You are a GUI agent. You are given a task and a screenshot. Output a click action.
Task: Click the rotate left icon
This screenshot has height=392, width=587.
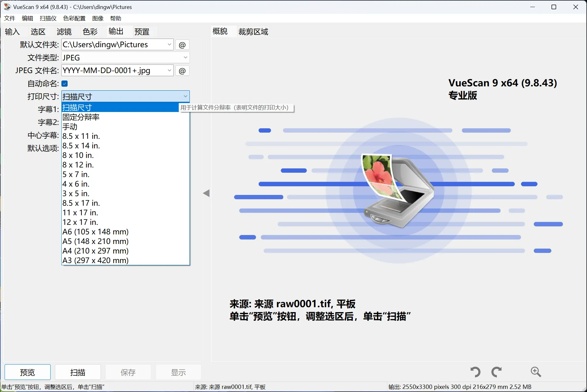point(475,372)
